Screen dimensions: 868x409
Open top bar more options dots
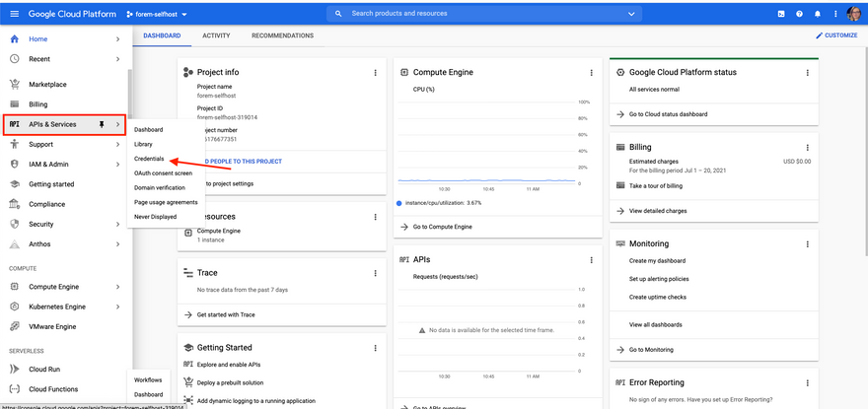click(835, 14)
